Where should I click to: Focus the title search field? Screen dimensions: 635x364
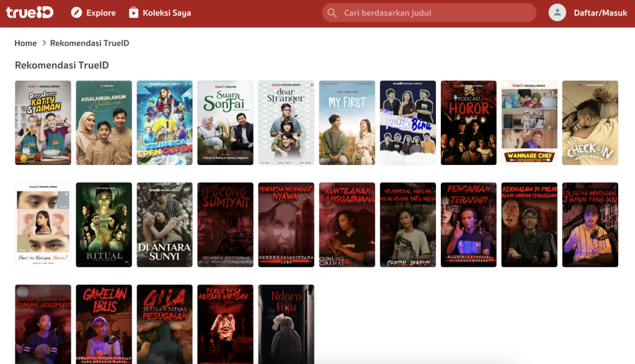429,13
